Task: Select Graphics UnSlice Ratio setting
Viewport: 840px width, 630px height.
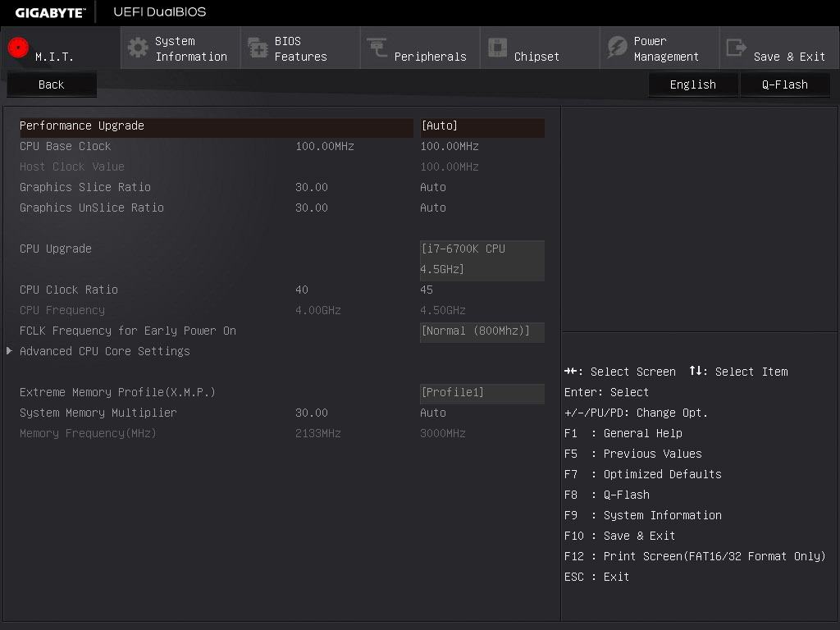Action: (92, 208)
